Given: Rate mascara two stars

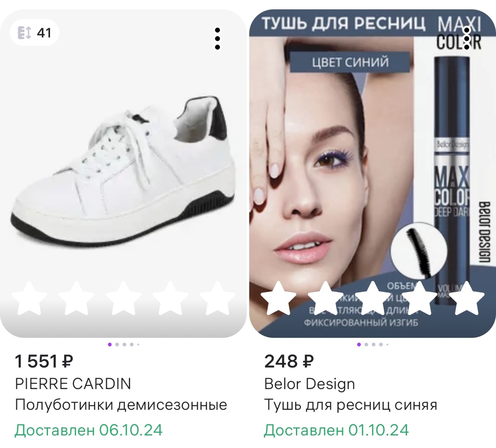Looking at the screenshot, I should point(326,298).
